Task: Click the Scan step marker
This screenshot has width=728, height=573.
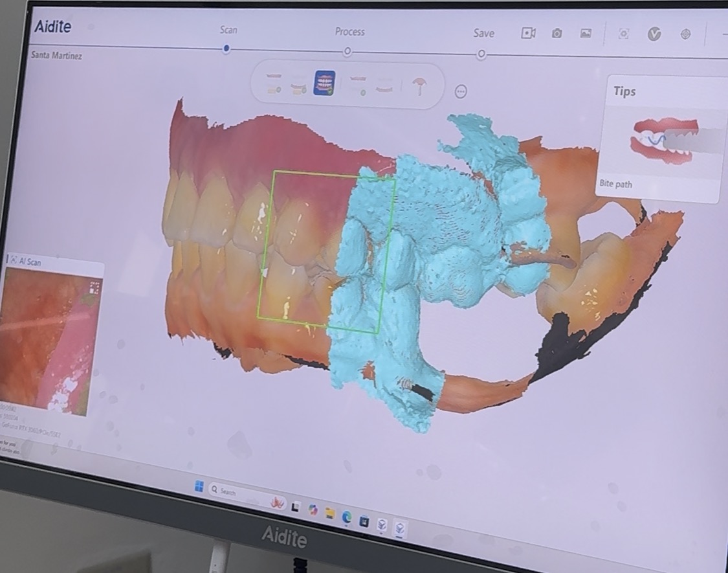Action: pos(226,49)
